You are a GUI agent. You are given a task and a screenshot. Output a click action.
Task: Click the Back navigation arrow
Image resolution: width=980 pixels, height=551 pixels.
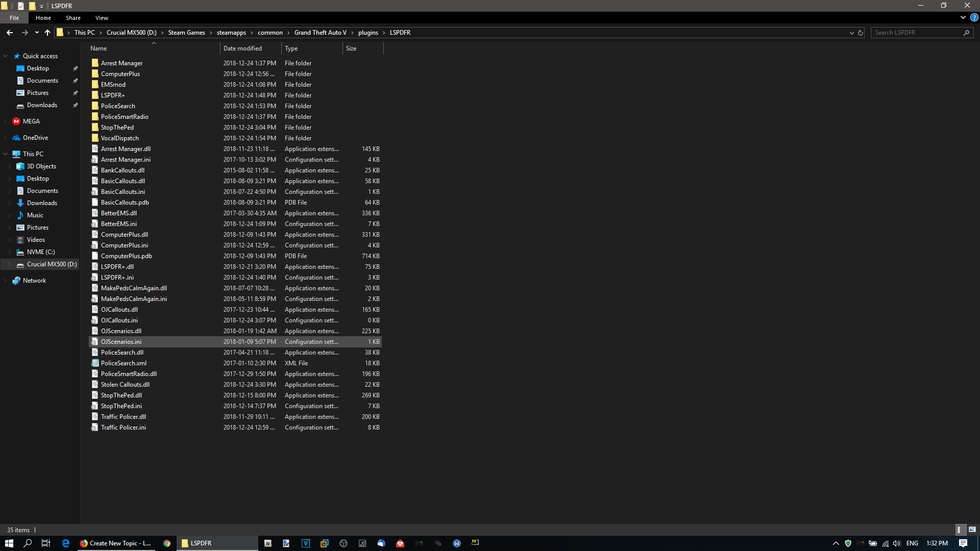10,33
